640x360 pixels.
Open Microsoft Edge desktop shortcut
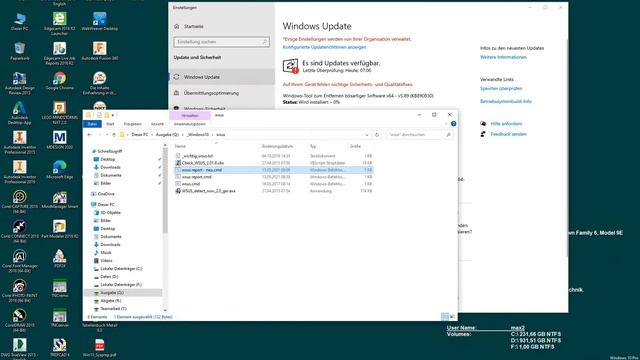(x=60, y=170)
